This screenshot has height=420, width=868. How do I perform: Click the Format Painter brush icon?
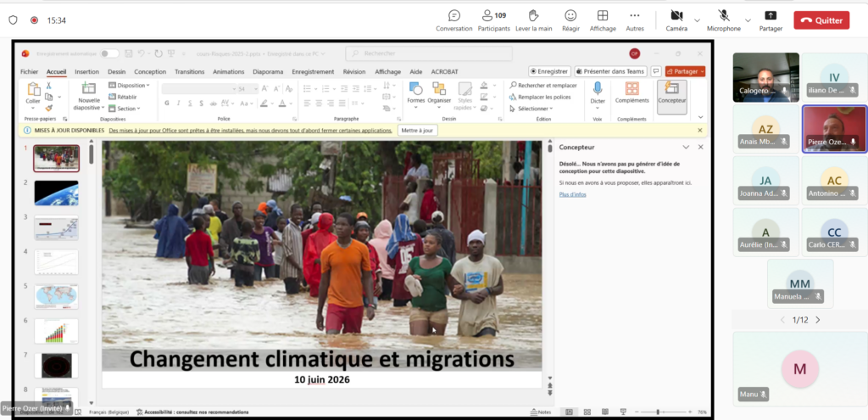point(48,108)
